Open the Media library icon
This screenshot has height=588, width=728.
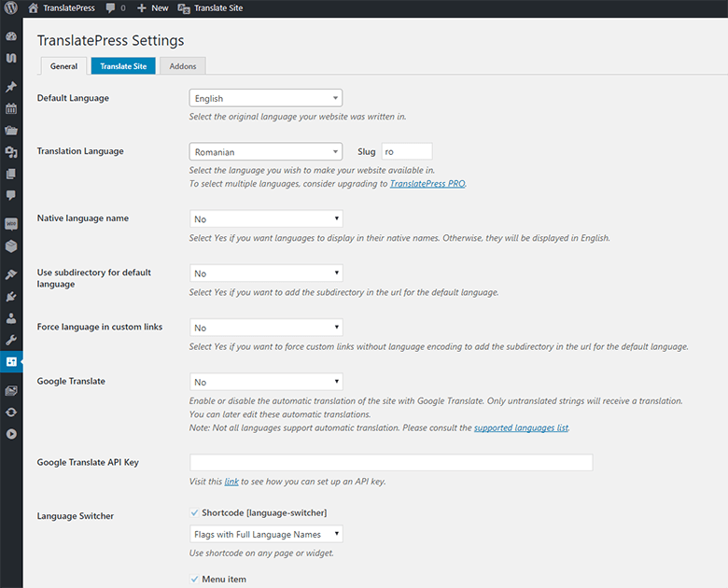11,152
